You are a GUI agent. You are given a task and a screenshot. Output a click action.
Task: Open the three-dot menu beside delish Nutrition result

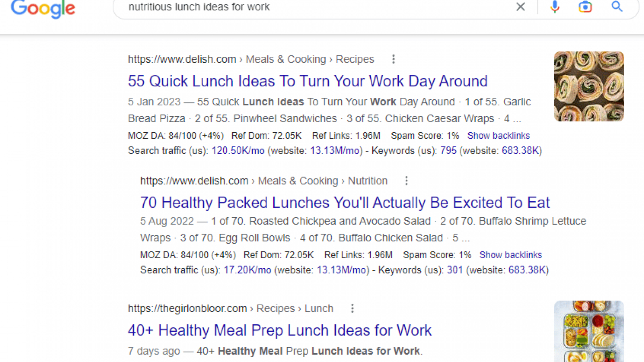pyautogui.click(x=406, y=181)
